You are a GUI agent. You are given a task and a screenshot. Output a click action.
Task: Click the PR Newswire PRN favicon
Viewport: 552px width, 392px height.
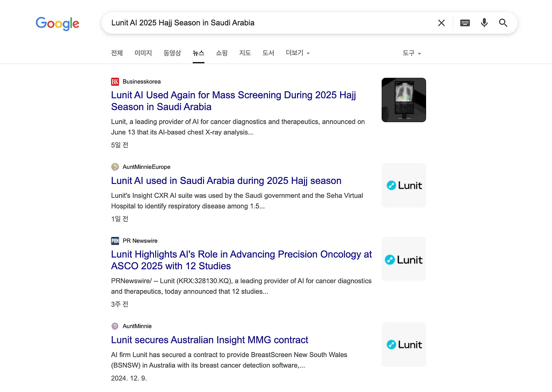(x=115, y=241)
